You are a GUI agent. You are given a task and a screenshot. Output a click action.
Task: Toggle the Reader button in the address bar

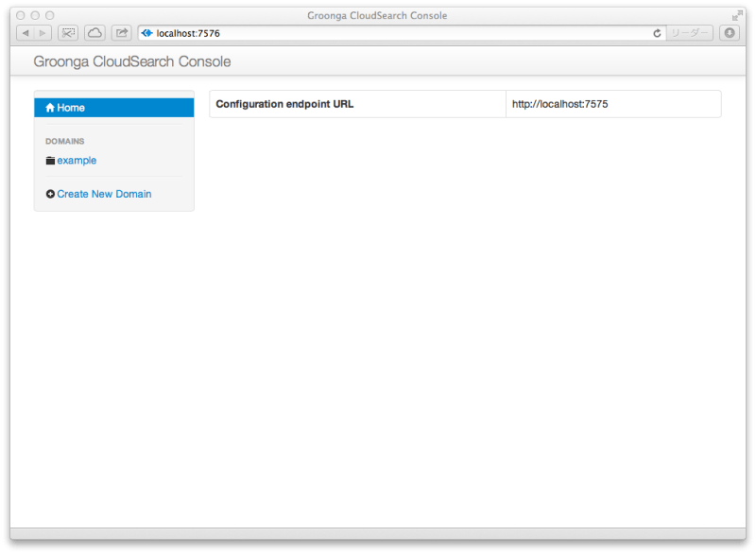691,32
